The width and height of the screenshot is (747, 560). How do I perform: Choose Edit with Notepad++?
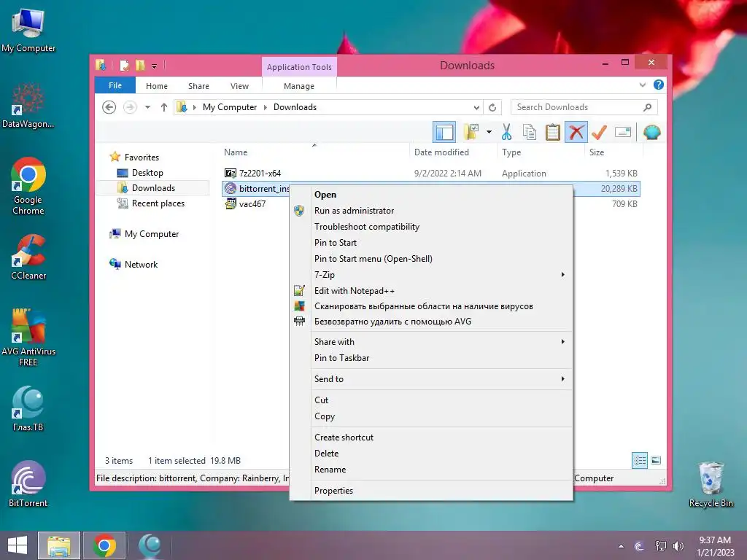[431, 290]
